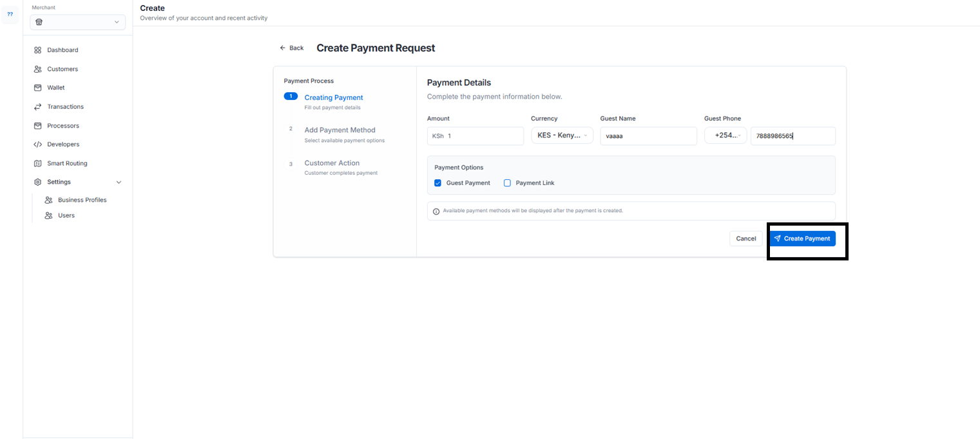
Task: Collapse the Settings menu chevron
Action: click(119, 182)
